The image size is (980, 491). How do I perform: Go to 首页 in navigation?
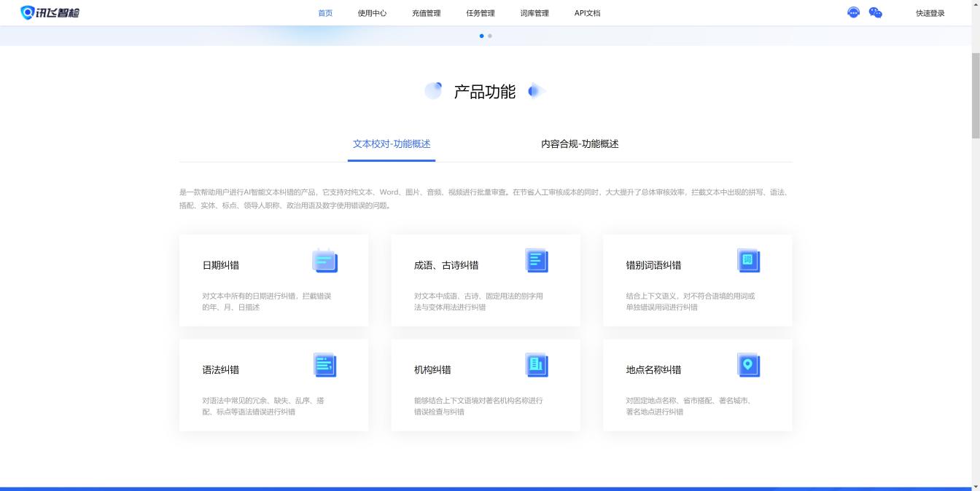tap(325, 13)
